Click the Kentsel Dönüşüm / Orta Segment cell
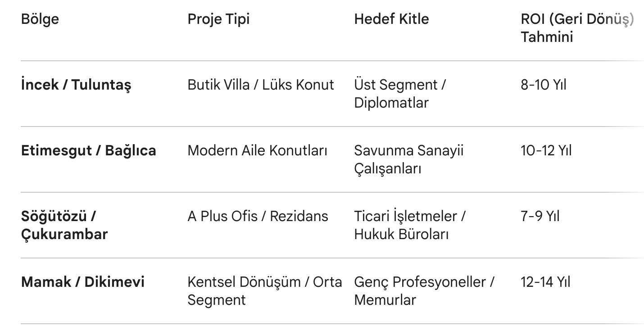This screenshot has height=326, width=644. coord(264,291)
